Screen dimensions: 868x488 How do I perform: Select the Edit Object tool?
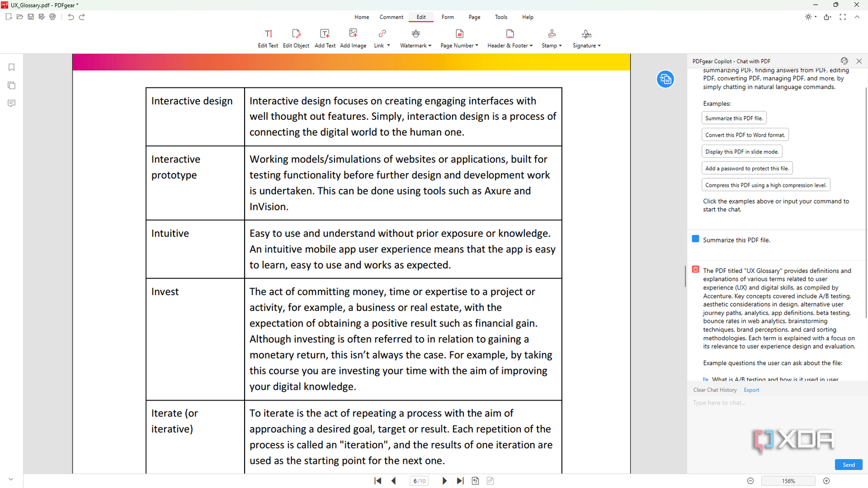tap(296, 38)
